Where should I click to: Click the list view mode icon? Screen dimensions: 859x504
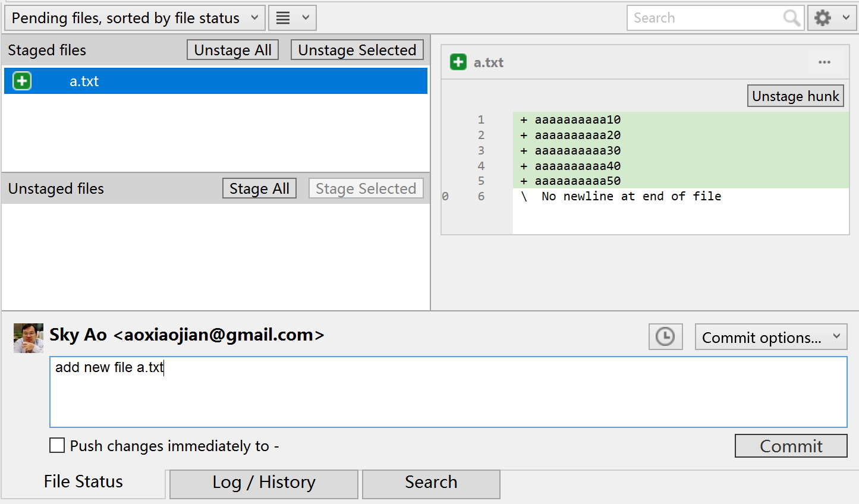pos(292,18)
